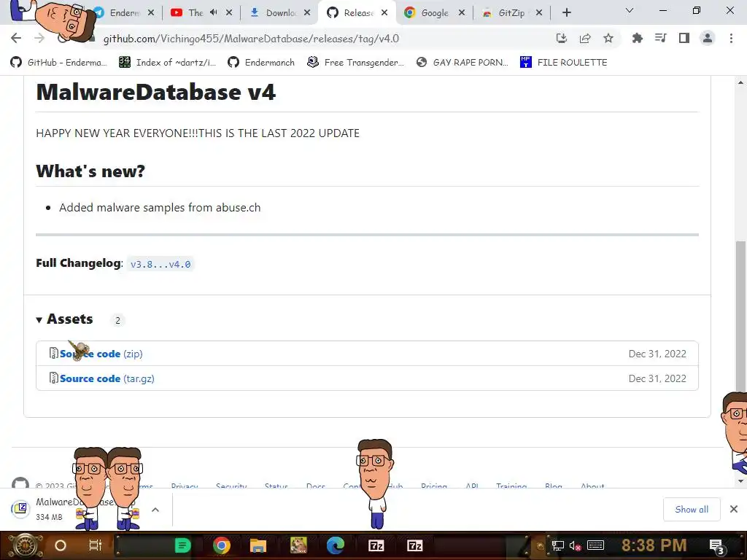Open a new tab with the plus button
Image resolution: width=747 pixels, height=560 pixels.
tap(566, 13)
